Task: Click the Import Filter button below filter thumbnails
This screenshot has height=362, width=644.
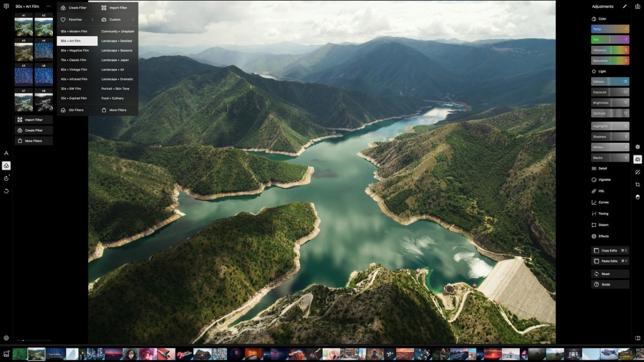Action: point(34,120)
